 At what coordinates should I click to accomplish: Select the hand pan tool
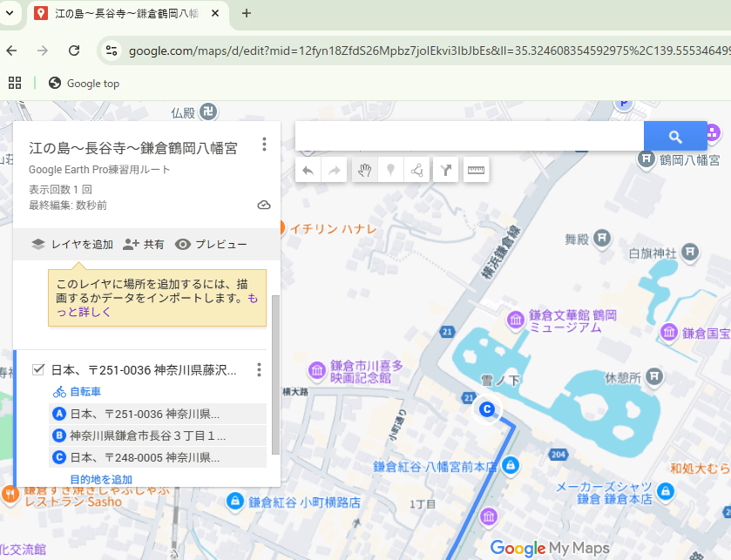coord(364,171)
